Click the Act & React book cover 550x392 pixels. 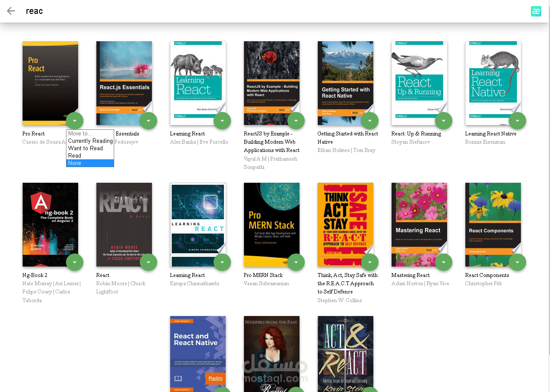346,354
